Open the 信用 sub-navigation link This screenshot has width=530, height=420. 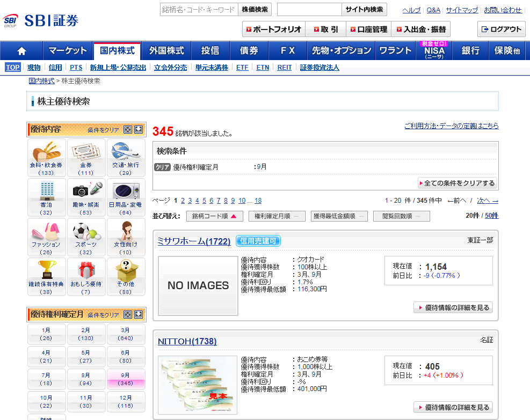click(x=55, y=68)
